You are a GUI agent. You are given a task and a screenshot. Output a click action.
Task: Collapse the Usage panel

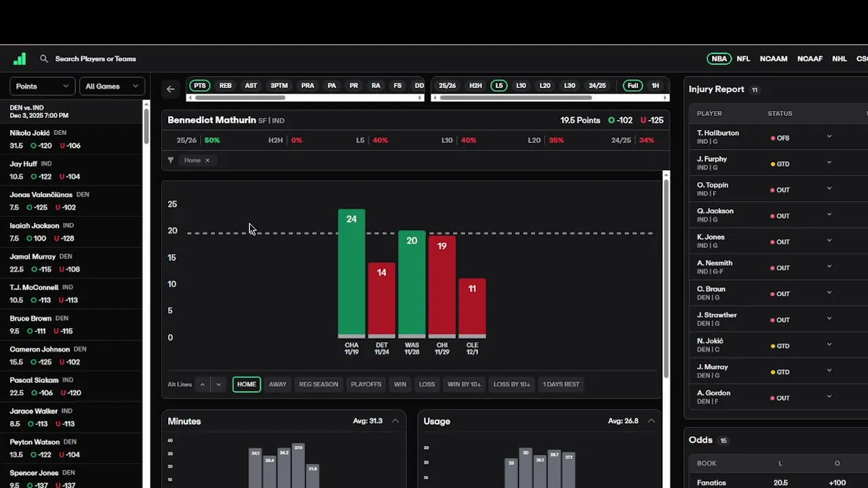point(651,421)
